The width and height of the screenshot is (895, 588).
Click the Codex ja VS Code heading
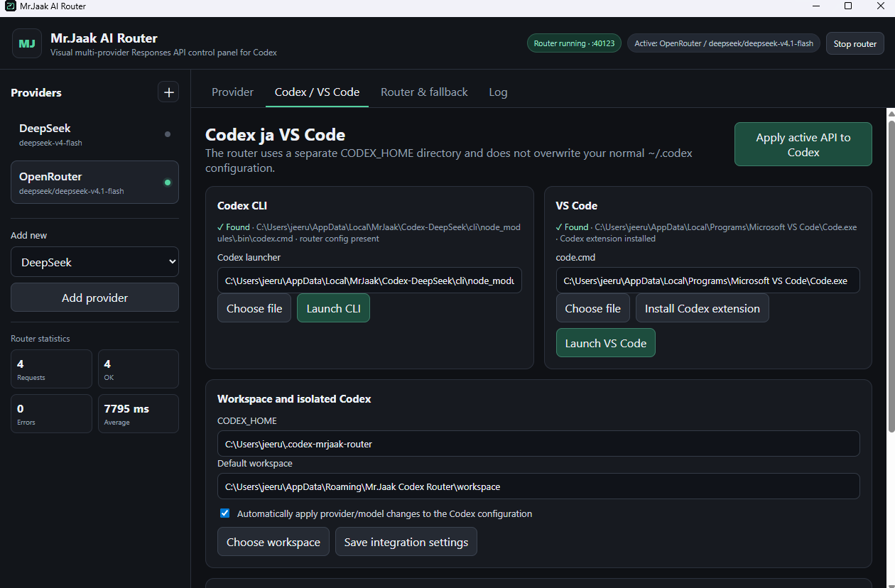(275, 135)
